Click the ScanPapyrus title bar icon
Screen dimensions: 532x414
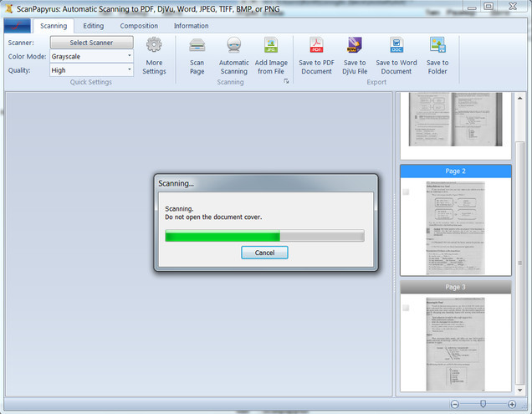[9, 8]
